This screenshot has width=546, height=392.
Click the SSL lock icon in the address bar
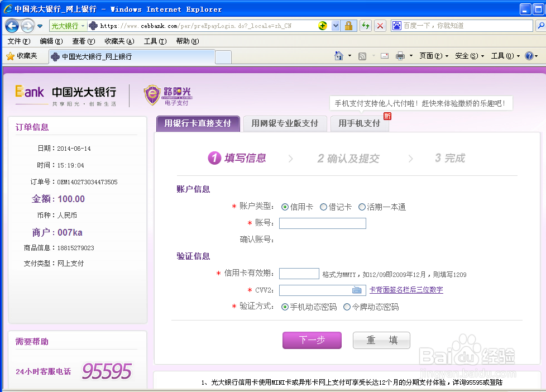coord(349,26)
